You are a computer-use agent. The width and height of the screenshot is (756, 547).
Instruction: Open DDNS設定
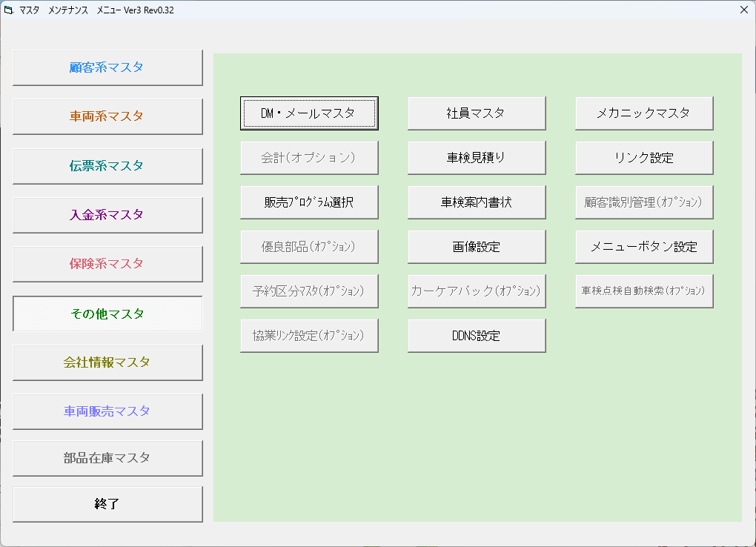[477, 335]
